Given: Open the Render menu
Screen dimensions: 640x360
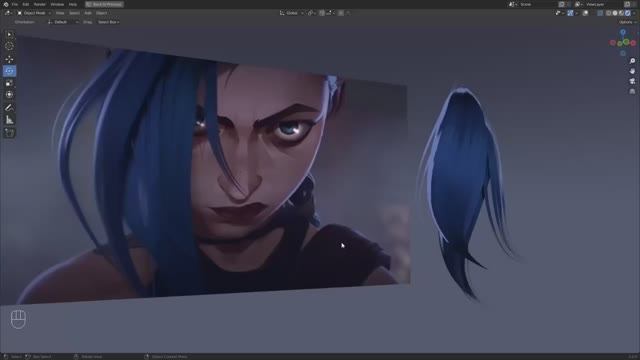Looking at the screenshot, I should click(40, 4).
